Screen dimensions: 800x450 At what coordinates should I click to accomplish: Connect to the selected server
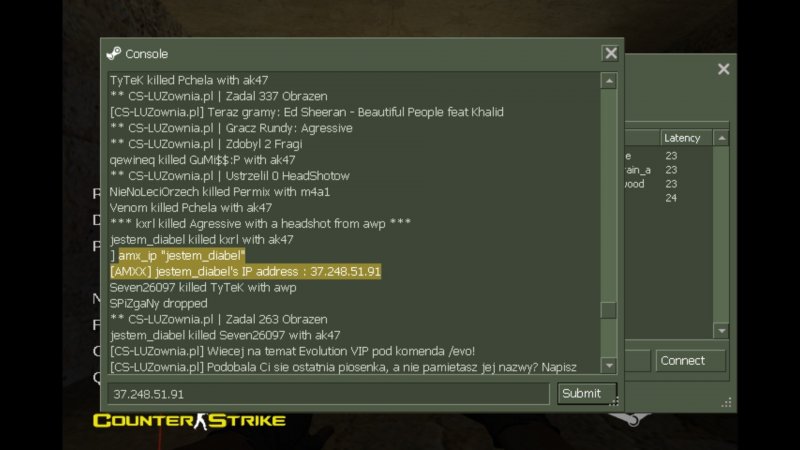point(690,361)
